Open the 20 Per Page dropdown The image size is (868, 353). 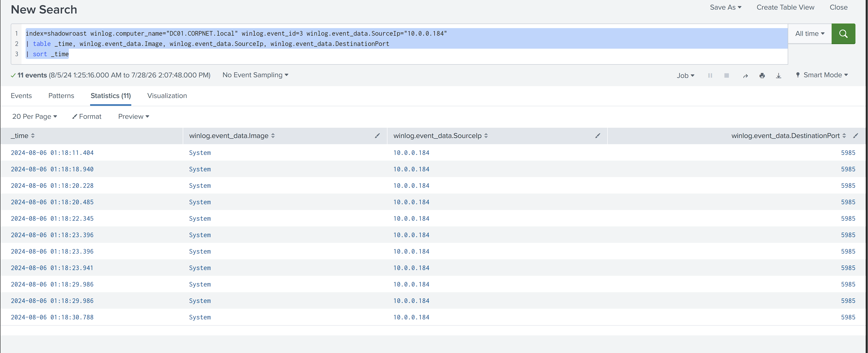[35, 117]
